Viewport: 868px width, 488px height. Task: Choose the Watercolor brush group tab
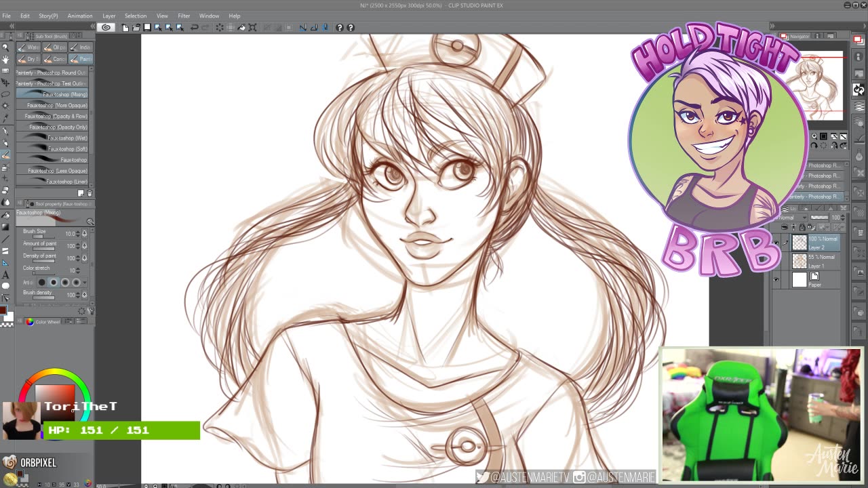28,47
